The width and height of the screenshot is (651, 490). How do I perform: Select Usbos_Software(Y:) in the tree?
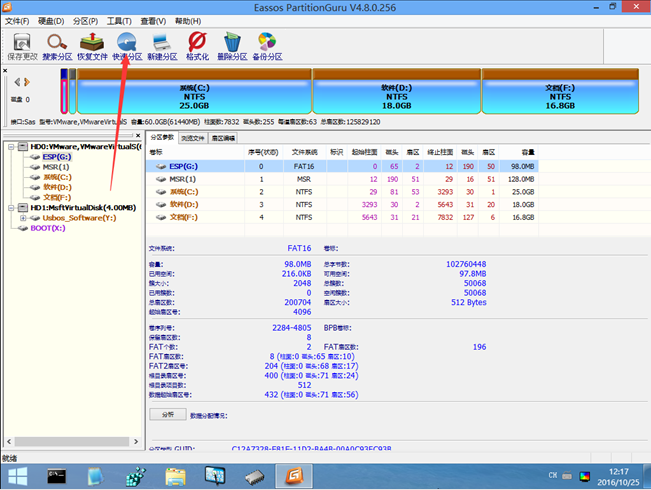click(79, 218)
